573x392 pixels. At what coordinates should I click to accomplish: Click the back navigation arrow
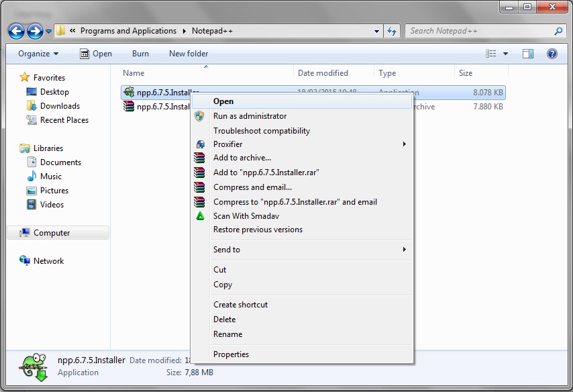point(16,30)
